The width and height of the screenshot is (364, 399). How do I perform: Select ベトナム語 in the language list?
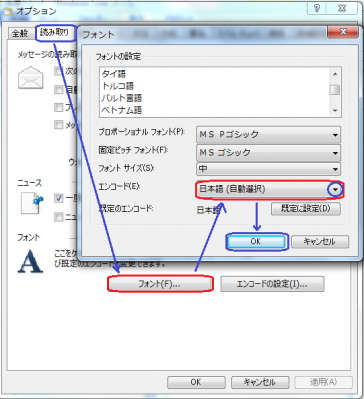[122, 110]
